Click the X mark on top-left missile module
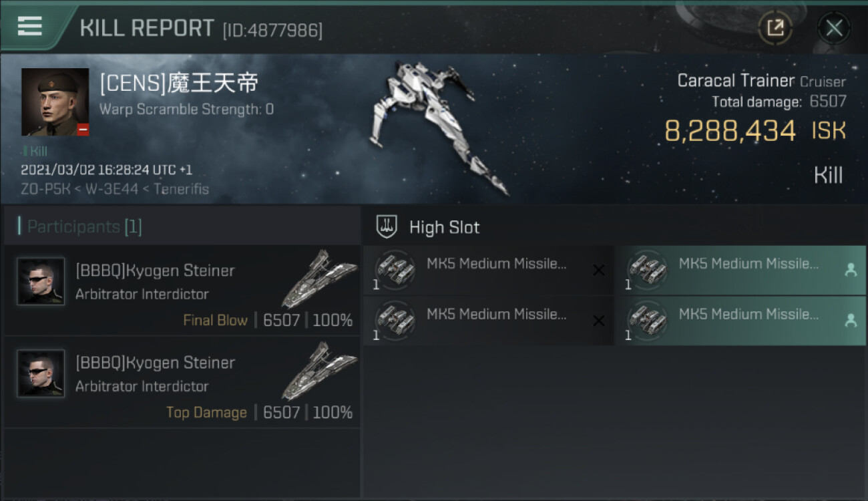The width and height of the screenshot is (868, 501). tap(599, 270)
